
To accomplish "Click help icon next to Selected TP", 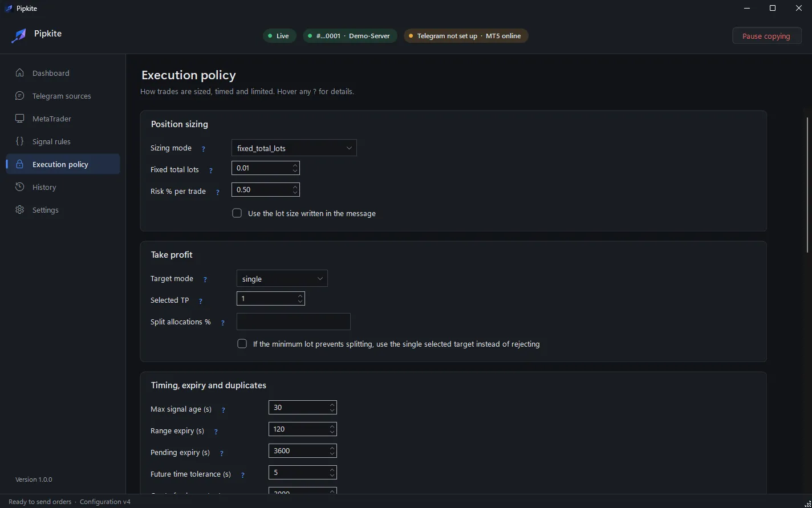I will tap(201, 301).
